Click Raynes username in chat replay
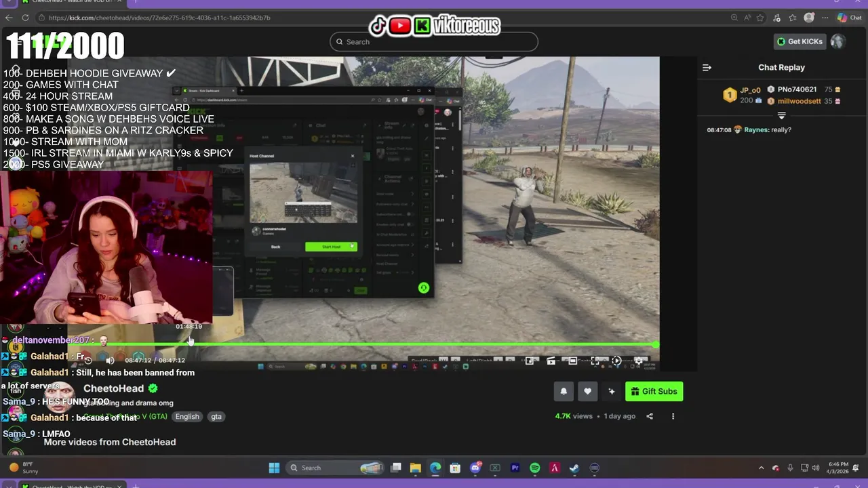 point(755,129)
